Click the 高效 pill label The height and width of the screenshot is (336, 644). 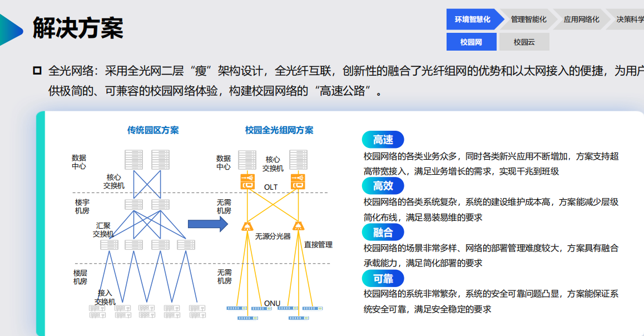click(383, 186)
